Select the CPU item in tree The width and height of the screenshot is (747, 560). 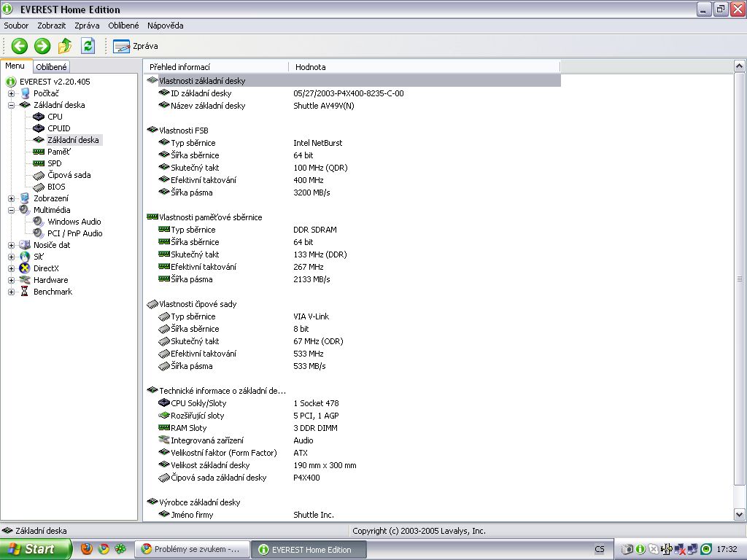tap(55, 117)
